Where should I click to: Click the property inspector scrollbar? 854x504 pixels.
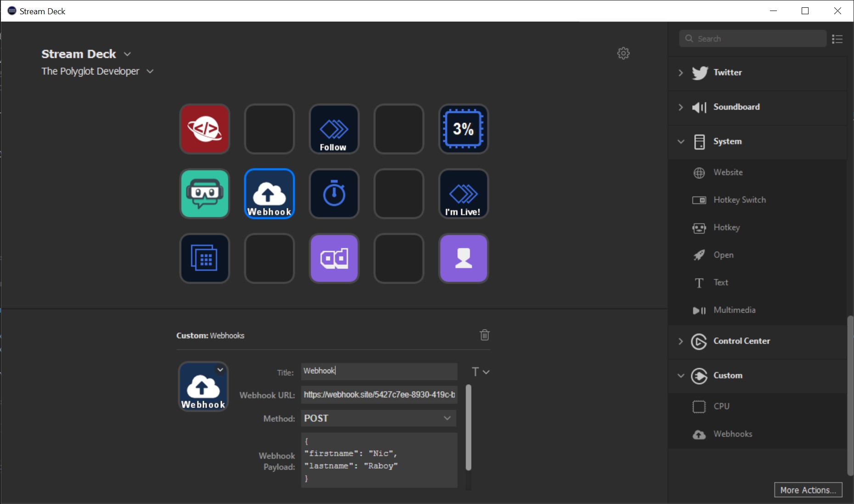coord(468,428)
